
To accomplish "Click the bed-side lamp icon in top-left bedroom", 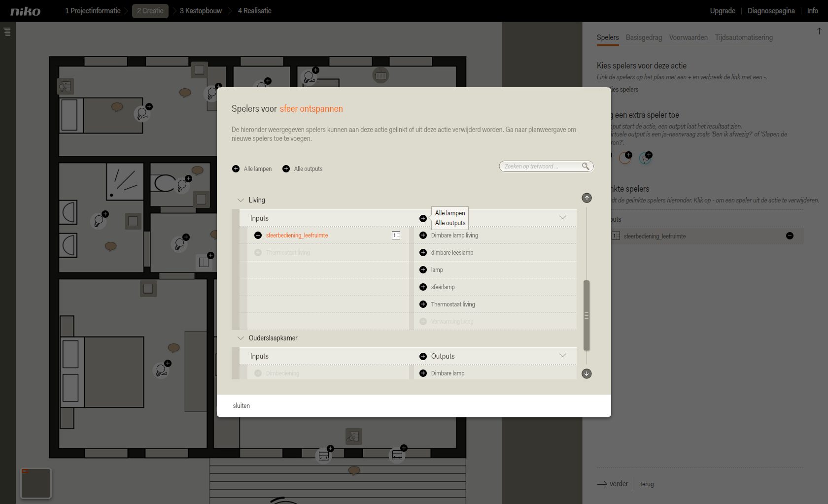I will click(x=143, y=113).
